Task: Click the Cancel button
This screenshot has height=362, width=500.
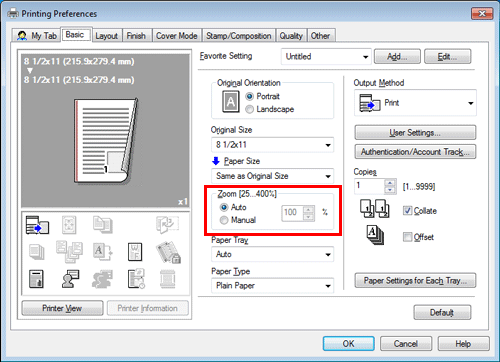Action: point(406,344)
